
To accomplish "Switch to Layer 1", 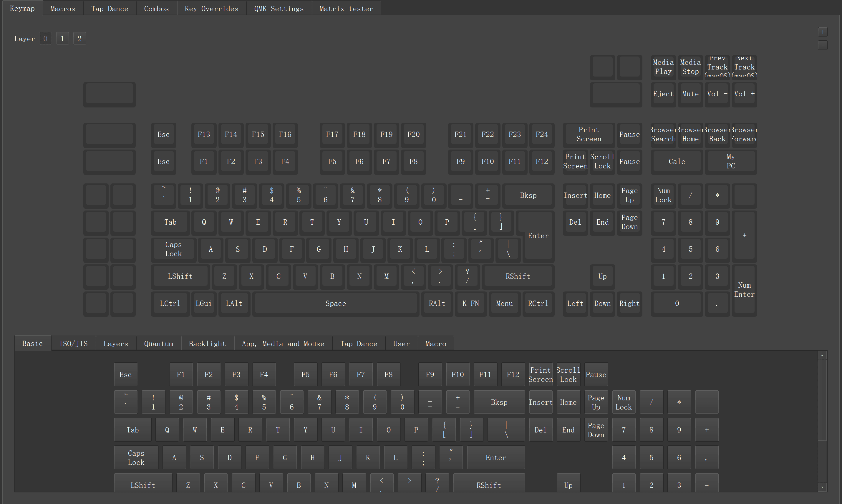I will pyautogui.click(x=62, y=39).
